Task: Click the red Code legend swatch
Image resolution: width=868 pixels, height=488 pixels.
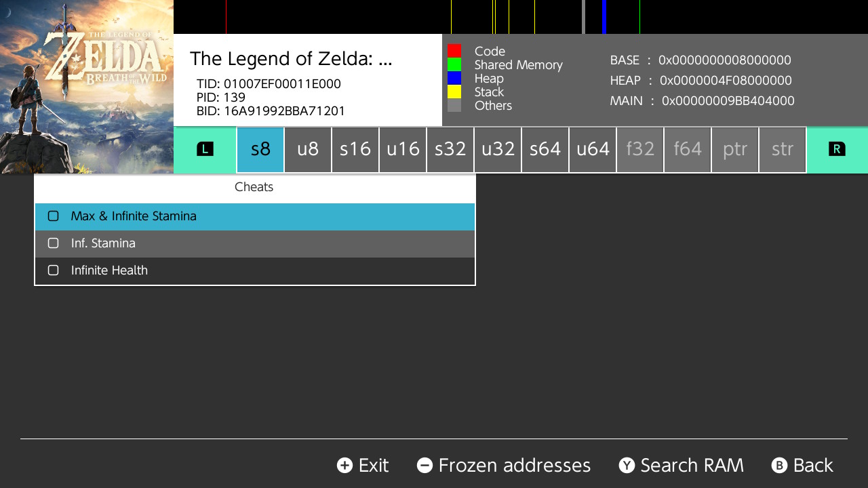Action: coord(454,51)
